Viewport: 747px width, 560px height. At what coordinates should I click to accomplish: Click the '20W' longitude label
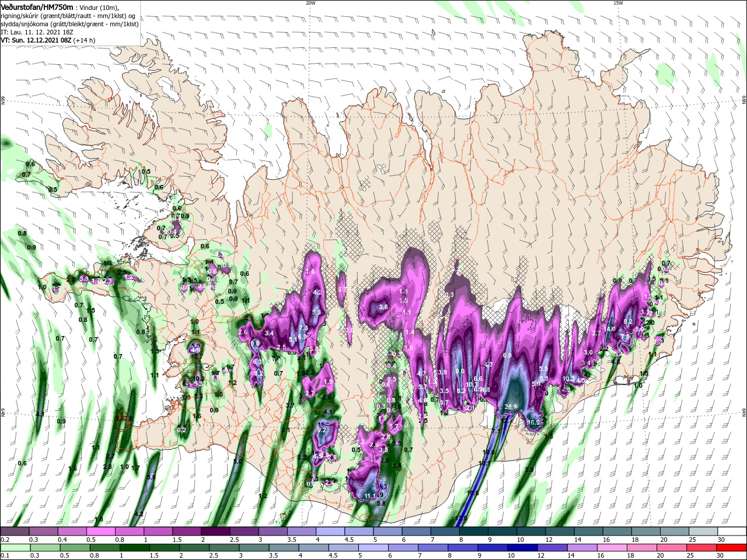click(x=310, y=3)
